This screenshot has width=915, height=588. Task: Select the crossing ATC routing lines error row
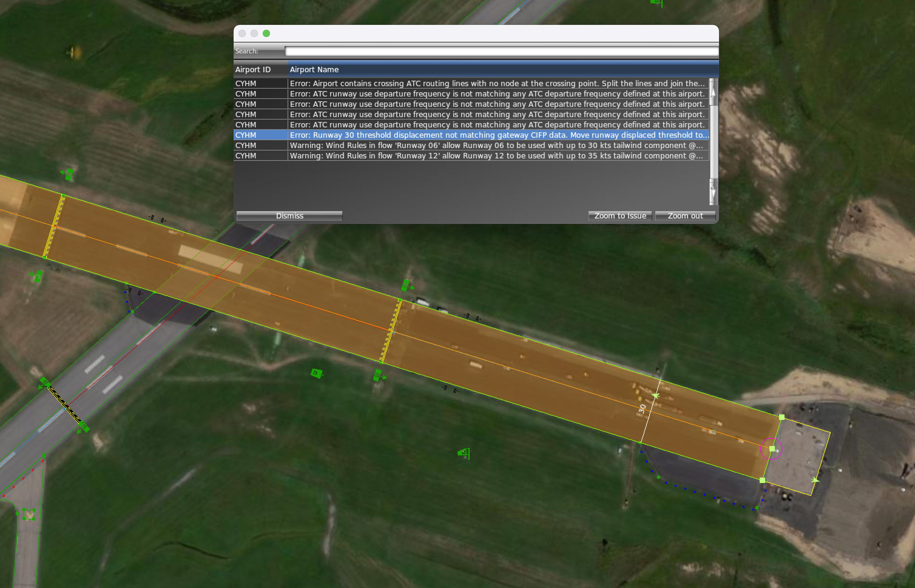[471, 83]
